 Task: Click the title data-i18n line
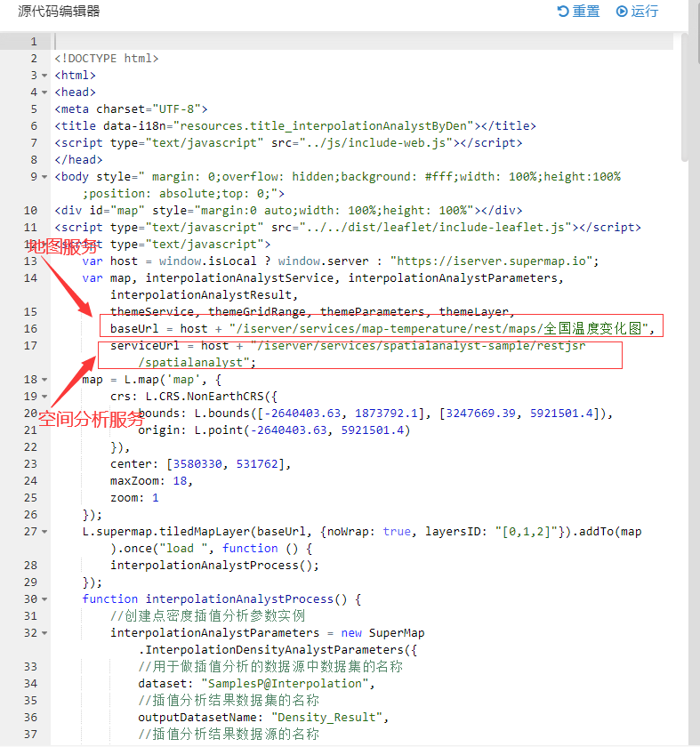(x=295, y=126)
